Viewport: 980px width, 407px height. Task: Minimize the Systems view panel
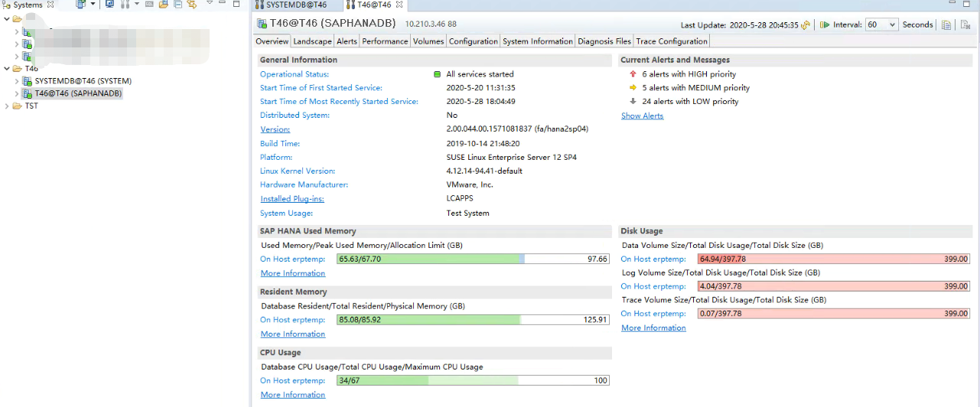click(223, 2)
